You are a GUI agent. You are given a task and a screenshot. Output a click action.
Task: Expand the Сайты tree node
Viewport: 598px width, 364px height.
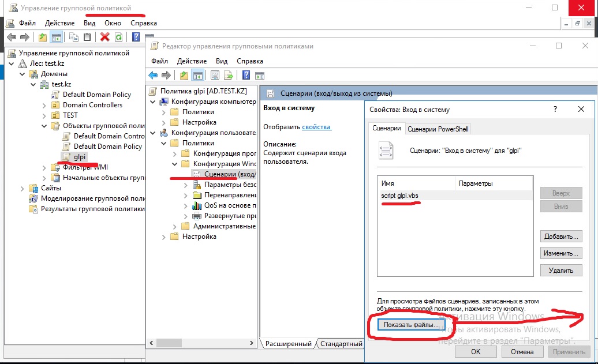click(23, 188)
